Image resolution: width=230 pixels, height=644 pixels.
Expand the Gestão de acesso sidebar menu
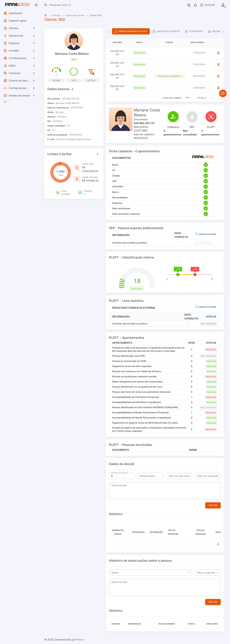pyautogui.click(x=19, y=95)
